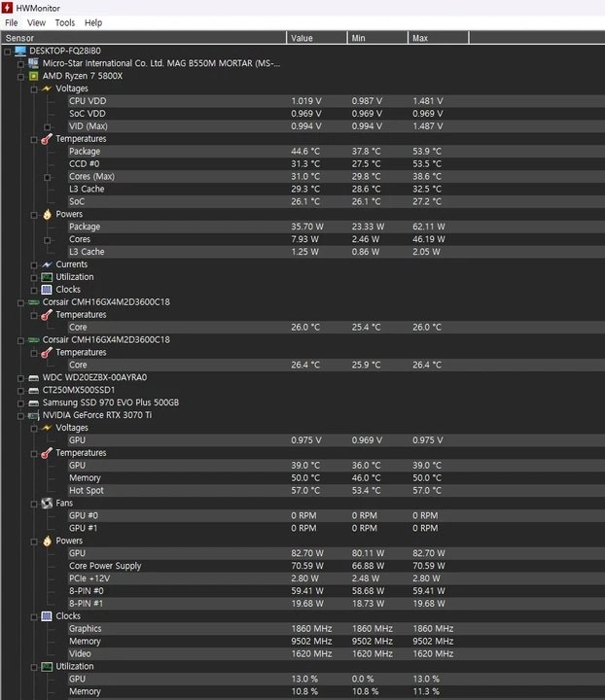Open the File menu
This screenshot has width=605, height=700.
(12, 22)
